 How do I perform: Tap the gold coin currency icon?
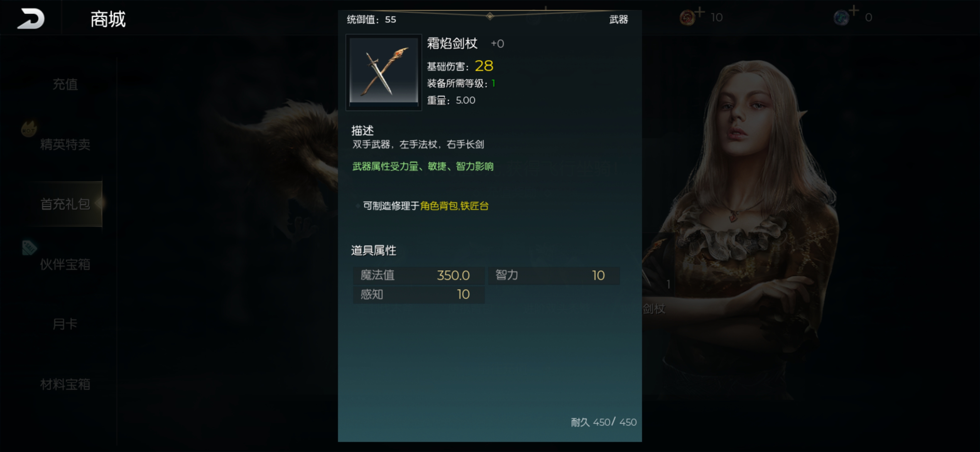tap(687, 18)
